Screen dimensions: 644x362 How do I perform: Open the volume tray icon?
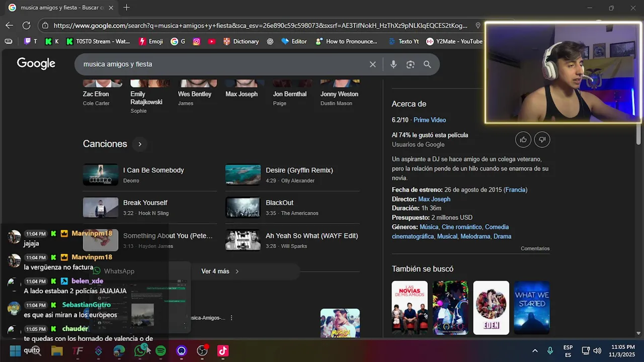tap(597, 350)
